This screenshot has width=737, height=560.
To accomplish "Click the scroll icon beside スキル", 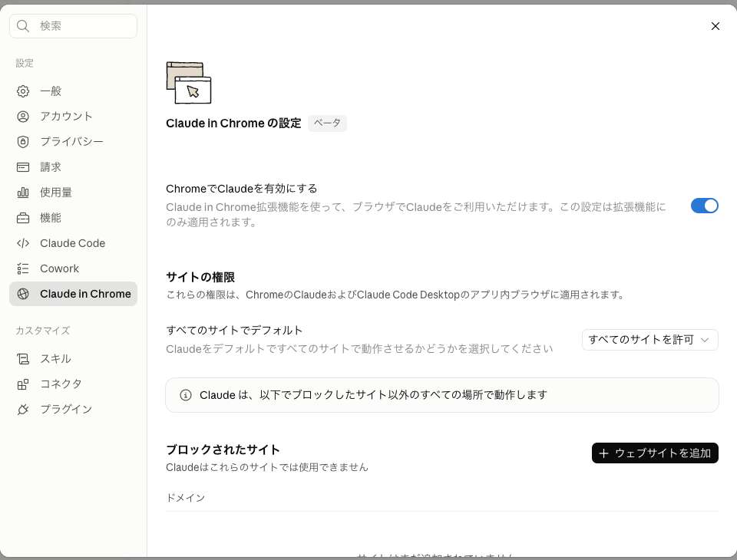I will click(x=22, y=359).
